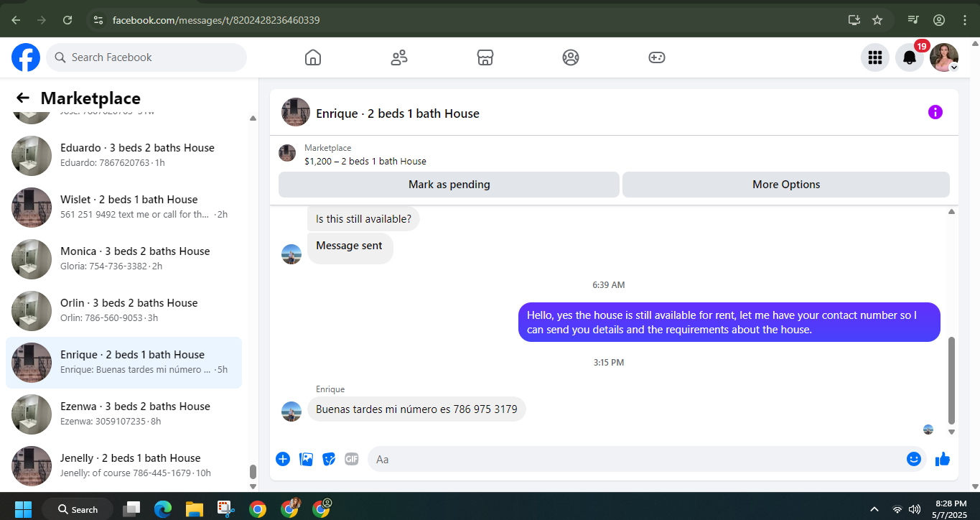Screen dimensions: 980x520
Task: Click browser back button
Action: click(16, 20)
